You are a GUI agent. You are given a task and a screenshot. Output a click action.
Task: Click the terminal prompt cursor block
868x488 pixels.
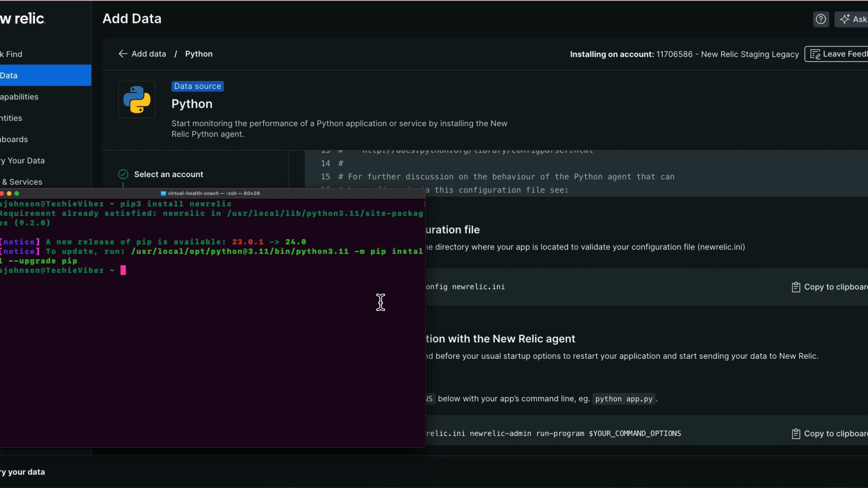(123, 270)
